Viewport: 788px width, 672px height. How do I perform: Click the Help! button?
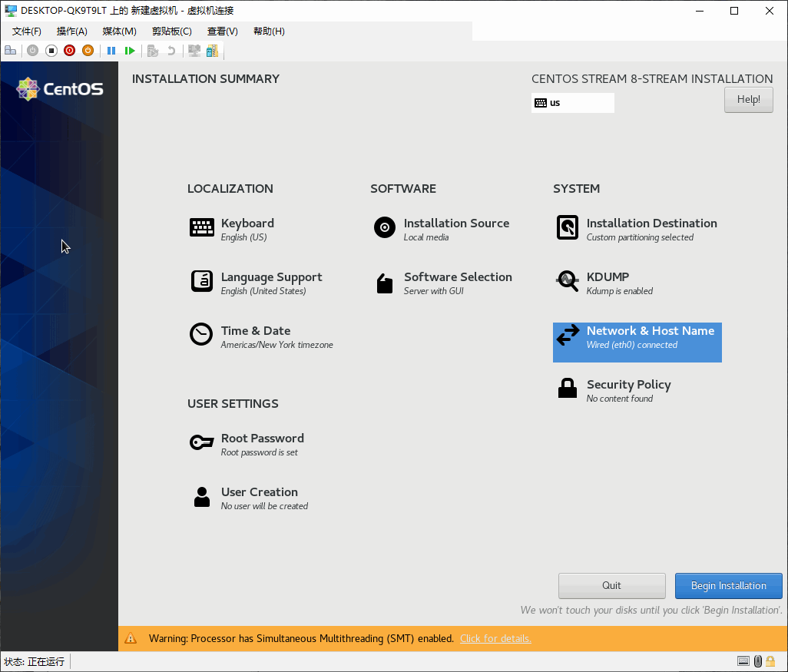[748, 100]
